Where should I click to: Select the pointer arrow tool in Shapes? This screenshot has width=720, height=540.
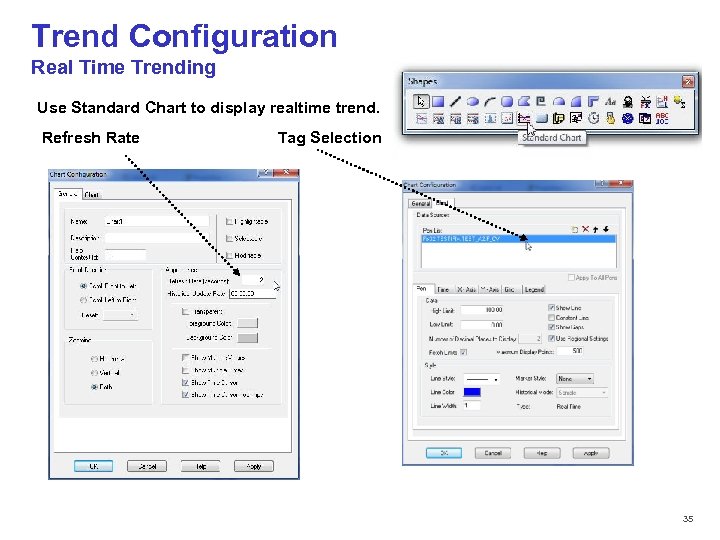coord(421,101)
